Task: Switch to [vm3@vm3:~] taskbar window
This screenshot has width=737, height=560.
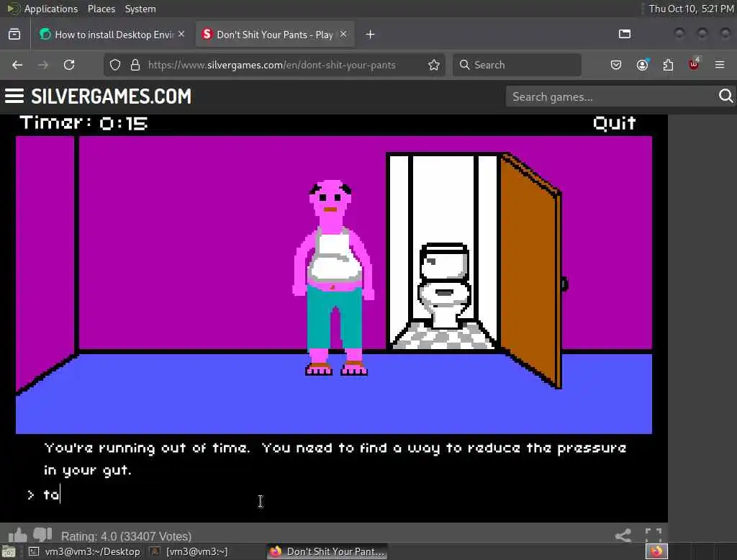Action: 189,551
